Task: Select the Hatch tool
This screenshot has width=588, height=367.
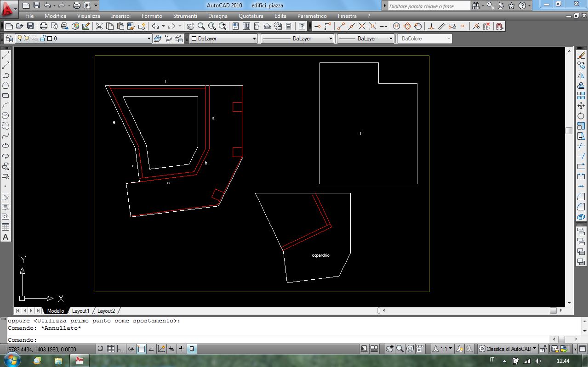Action: pos(6,197)
